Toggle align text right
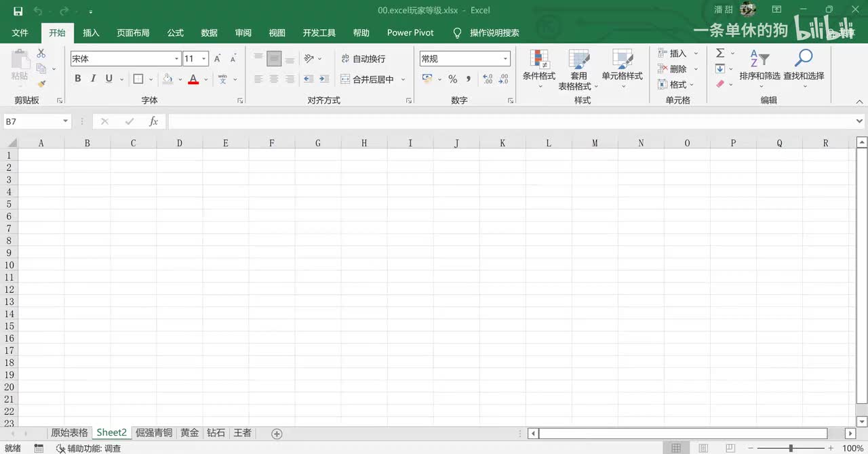This screenshot has width=868, height=454. coord(290,79)
